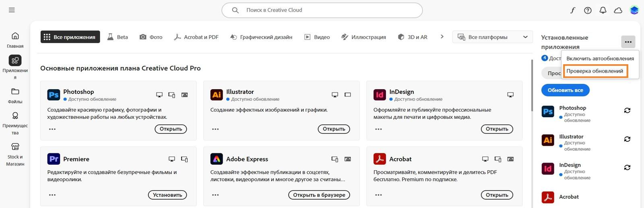Screen dimensions: 644x208
Task: Open Illustrator card more options menu
Action: 215,129
